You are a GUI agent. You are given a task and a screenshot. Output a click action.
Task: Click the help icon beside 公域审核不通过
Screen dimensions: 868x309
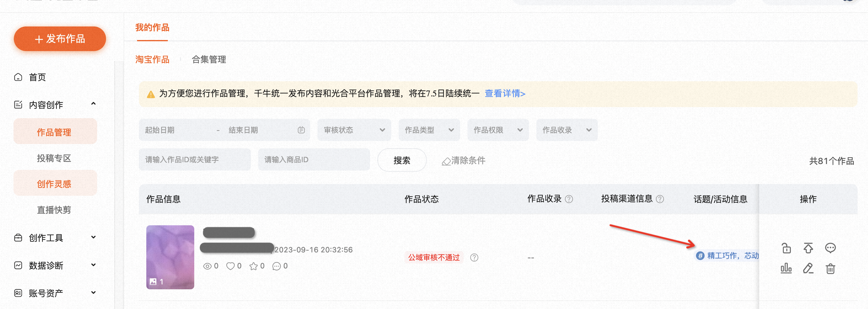(474, 258)
